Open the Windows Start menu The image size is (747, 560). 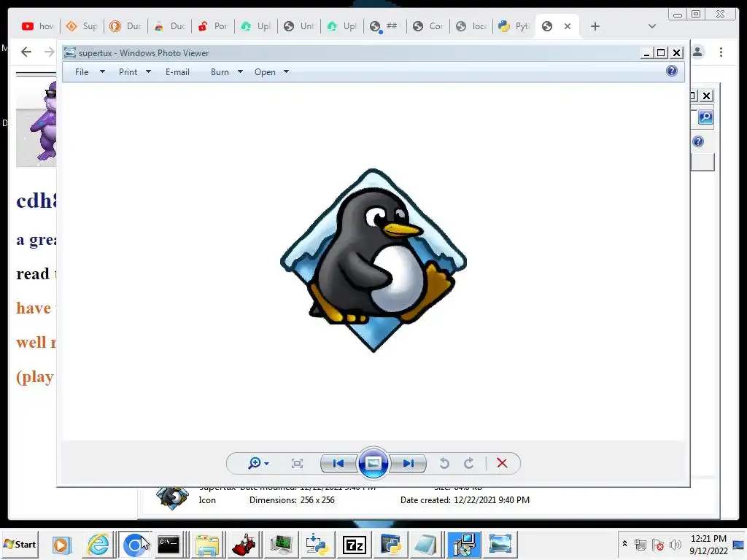click(x=20, y=544)
